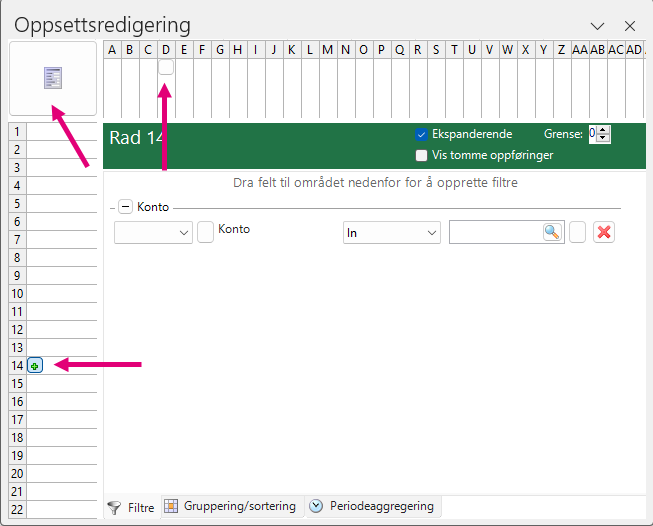Select column header B
The image size is (653, 526).
pos(130,50)
